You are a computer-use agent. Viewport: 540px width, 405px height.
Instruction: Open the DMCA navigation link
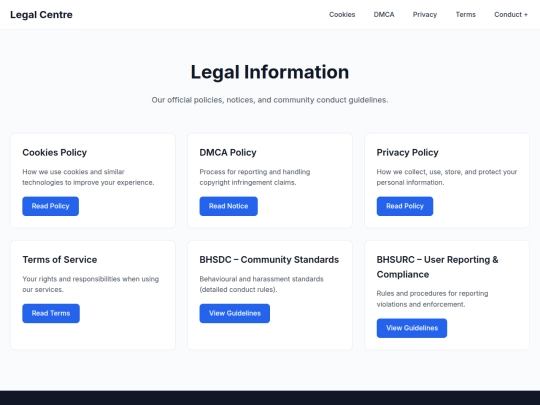click(384, 14)
